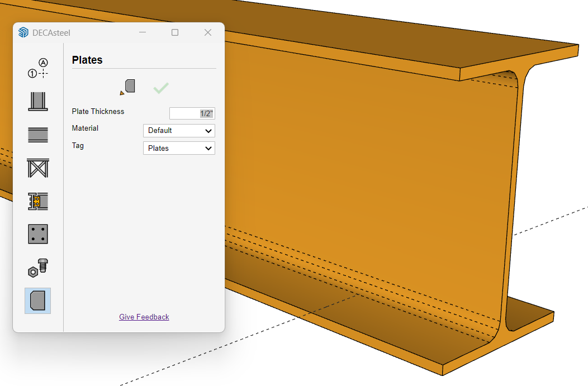Select the Base plate tool with four holes
588x386 pixels.
(x=38, y=234)
